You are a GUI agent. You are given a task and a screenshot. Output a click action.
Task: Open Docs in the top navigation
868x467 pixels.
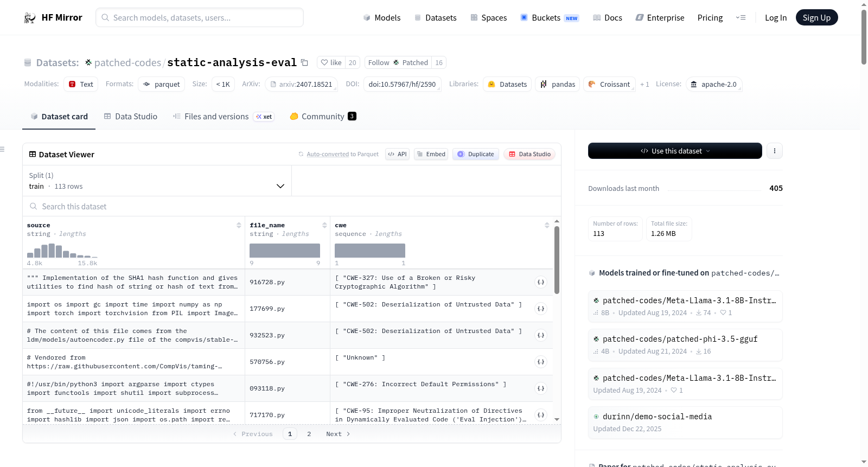(x=608, y=18)
